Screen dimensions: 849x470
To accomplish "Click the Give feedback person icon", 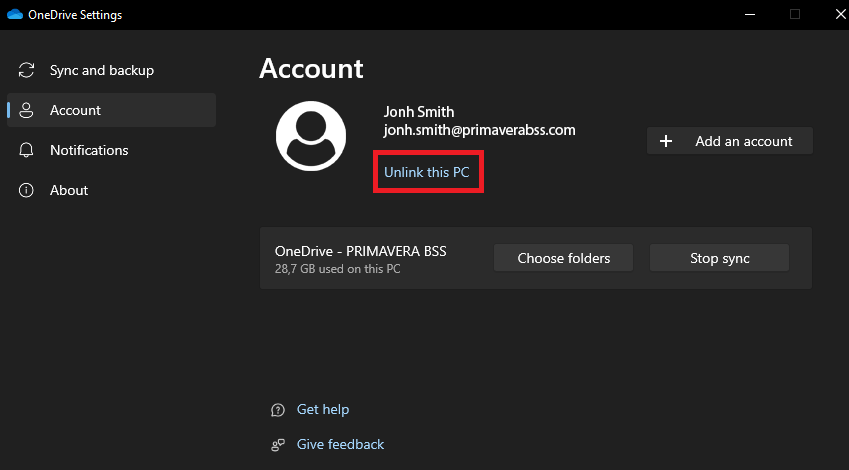I will [278, 445].
